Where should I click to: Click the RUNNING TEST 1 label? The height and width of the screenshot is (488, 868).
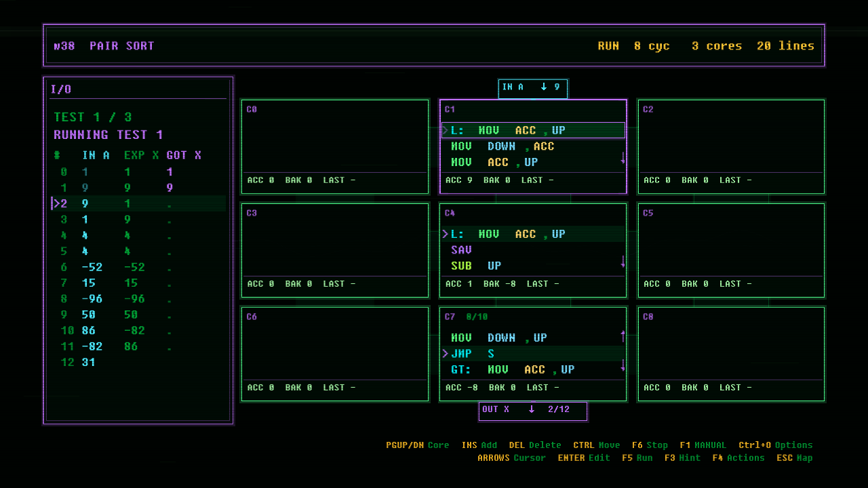pyautogui.click(x=108, y=135)
